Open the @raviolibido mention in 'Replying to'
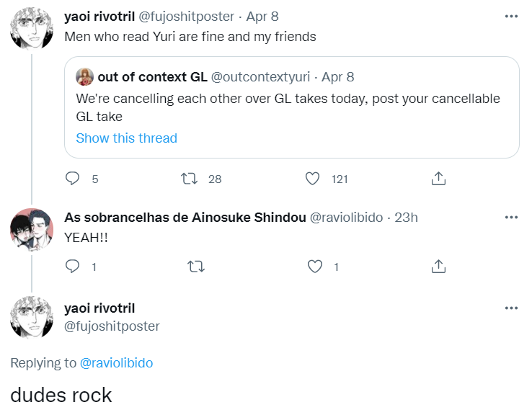 pos(116,363)
